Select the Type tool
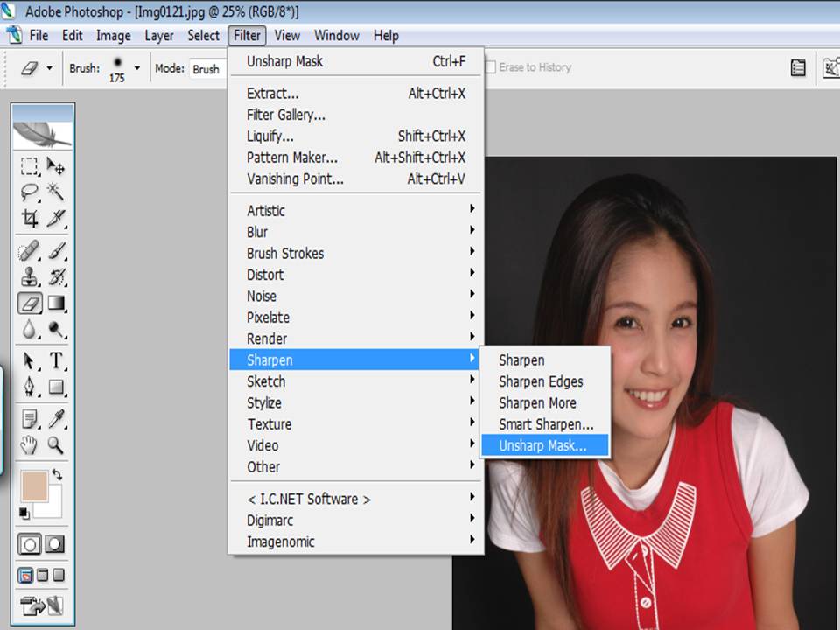 pos(56,361)
